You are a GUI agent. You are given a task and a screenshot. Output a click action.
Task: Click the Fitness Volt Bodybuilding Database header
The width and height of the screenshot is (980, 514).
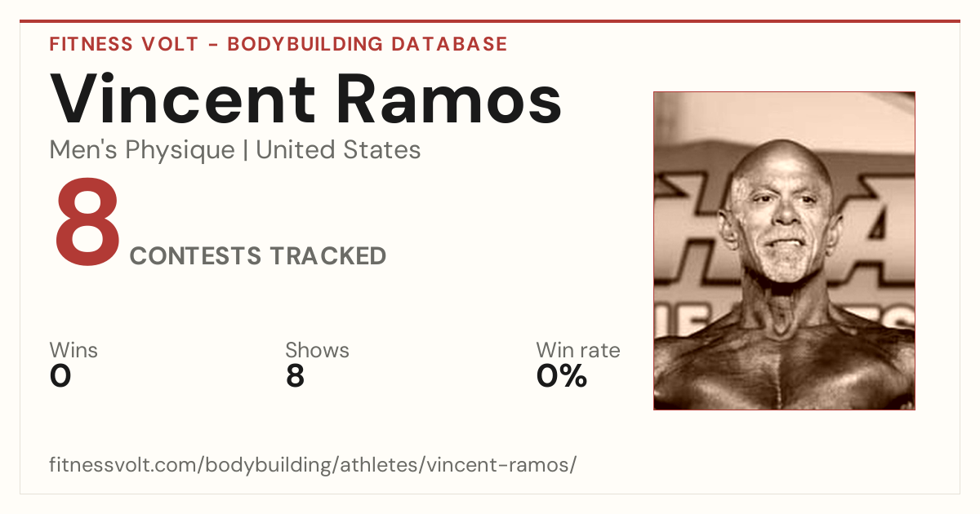(x=278, y=44)
